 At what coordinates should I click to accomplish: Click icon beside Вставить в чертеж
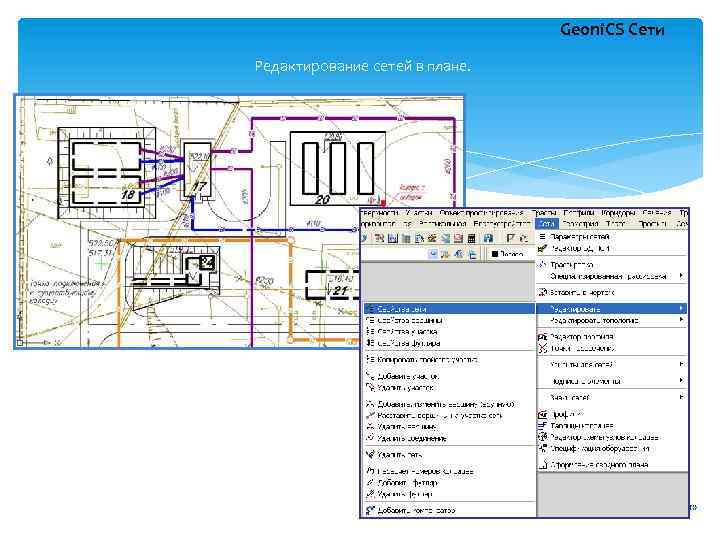(x=543, y=292)
